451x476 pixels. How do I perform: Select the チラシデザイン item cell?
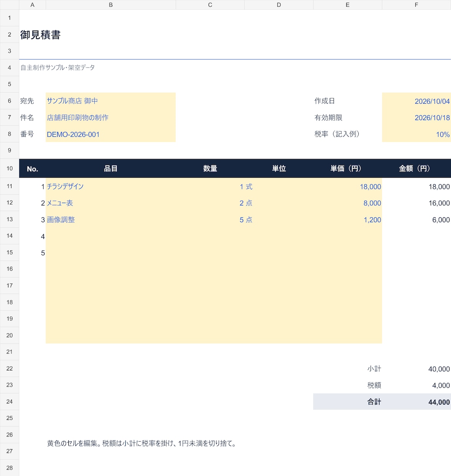[x=110, y=186]
